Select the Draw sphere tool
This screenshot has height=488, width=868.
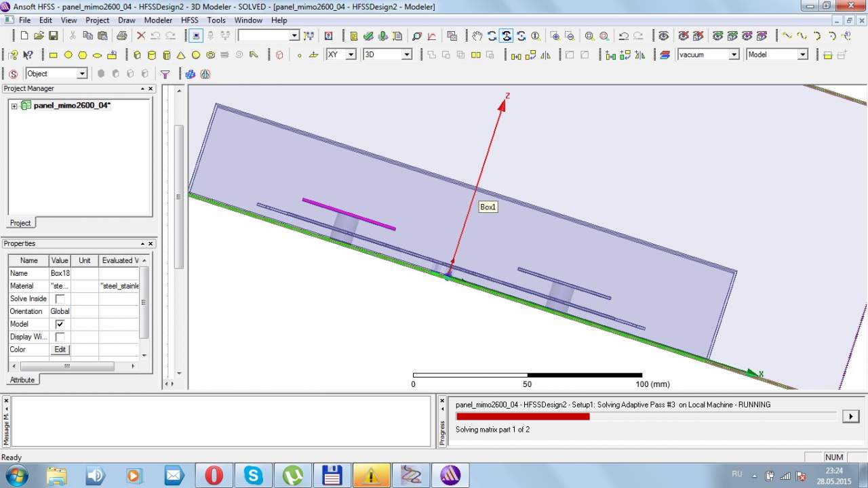pos(196,55)
